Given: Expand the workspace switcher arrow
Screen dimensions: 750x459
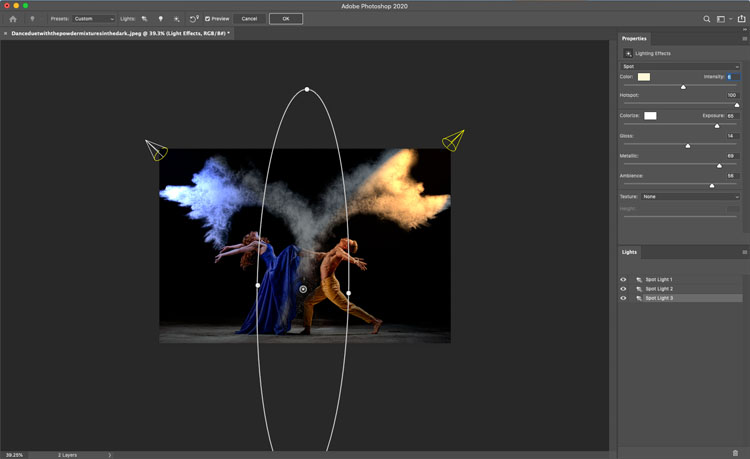Looking at the screenshot, I should coord(731,19).
